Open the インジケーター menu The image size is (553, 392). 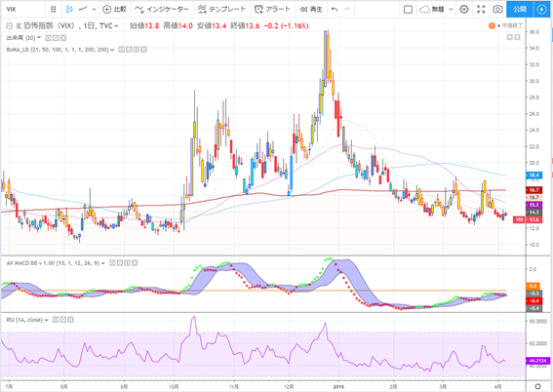[162, 9]
